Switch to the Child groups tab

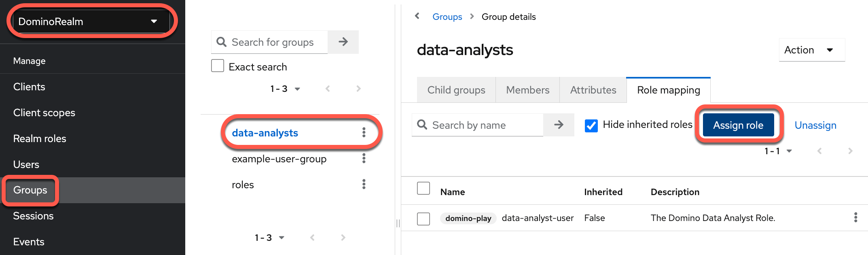pyautogui.click(x=456, y=90)
